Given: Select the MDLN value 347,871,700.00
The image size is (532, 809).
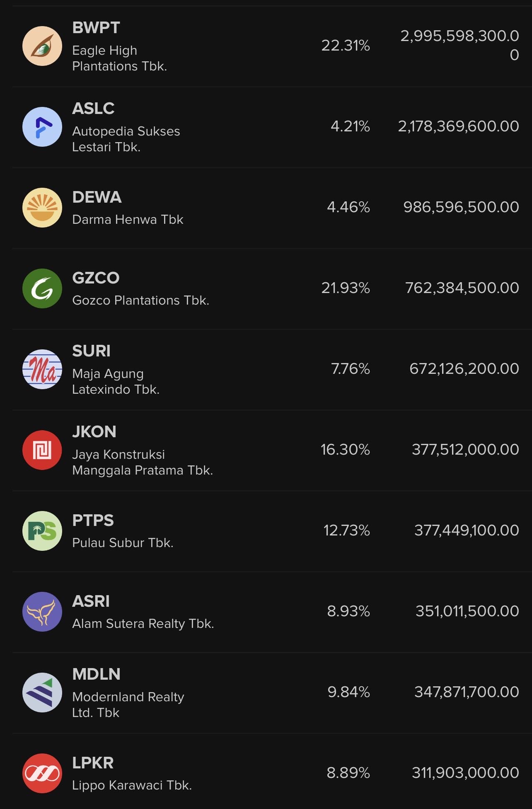Looking at the screenshot, I should tap(467, 692).
